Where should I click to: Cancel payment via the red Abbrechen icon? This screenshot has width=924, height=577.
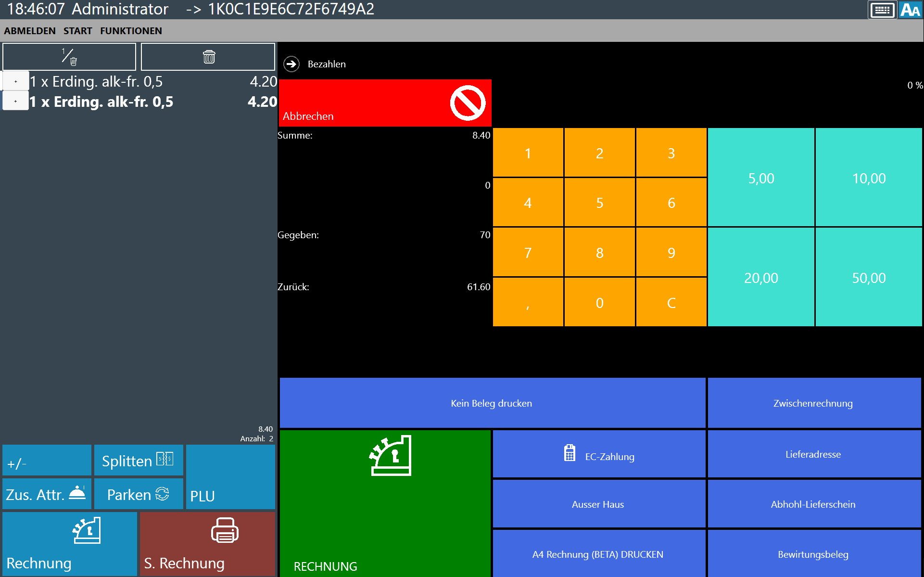coord(468,102)
